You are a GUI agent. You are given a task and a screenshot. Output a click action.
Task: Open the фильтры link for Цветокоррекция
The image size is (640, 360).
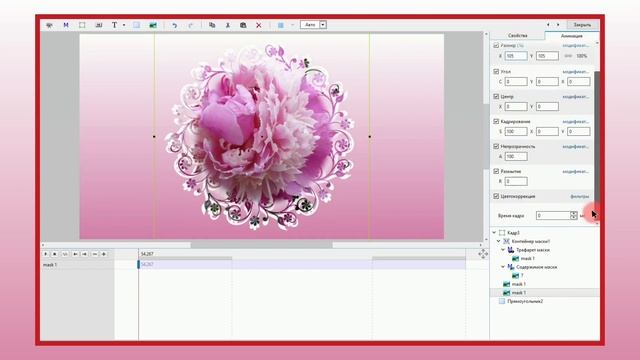pyautogui.click(x=580, y=196)
